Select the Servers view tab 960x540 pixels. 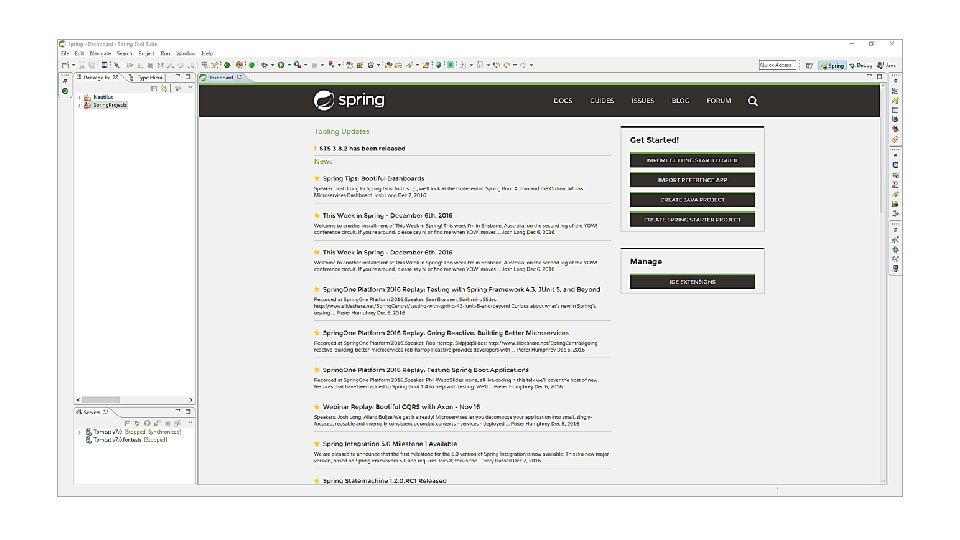click(x=92, y=411)
